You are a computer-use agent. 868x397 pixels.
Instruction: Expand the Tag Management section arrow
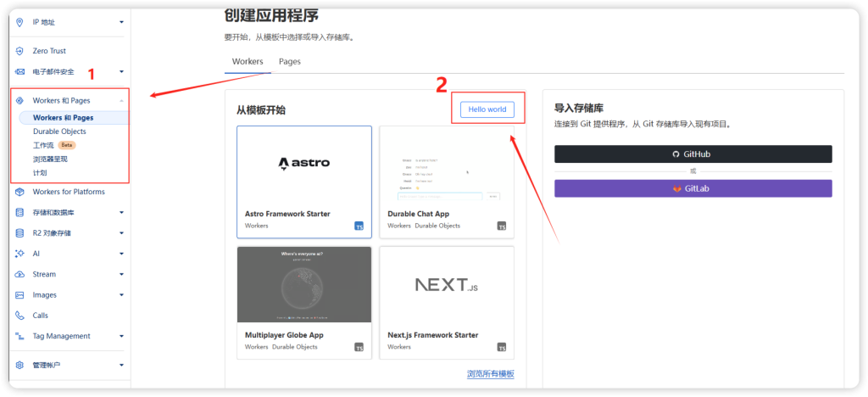pos(122,336)
